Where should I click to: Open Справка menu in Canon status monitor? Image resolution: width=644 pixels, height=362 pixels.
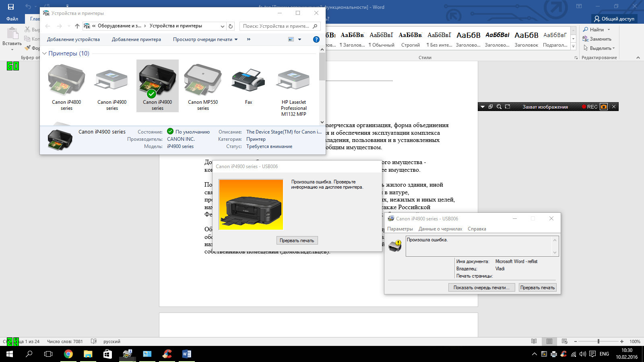click(x=477, y=229)
